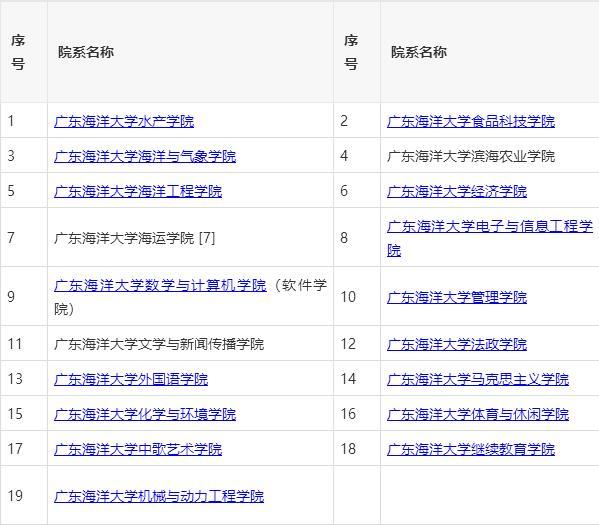Open 广东海洋大学机械与动力工程学院 link
The height and width of the screenshot is (525, 599).
[x=159, y=496]
